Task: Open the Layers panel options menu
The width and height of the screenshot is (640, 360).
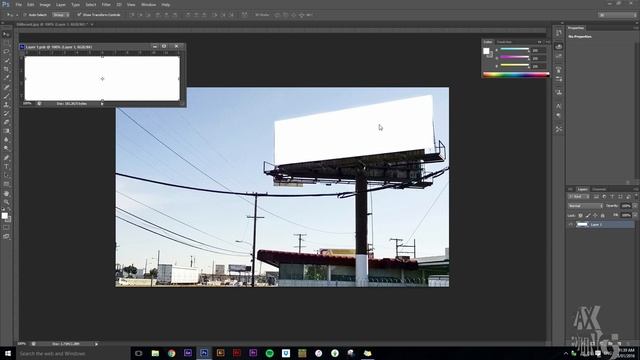Action: 635,189
